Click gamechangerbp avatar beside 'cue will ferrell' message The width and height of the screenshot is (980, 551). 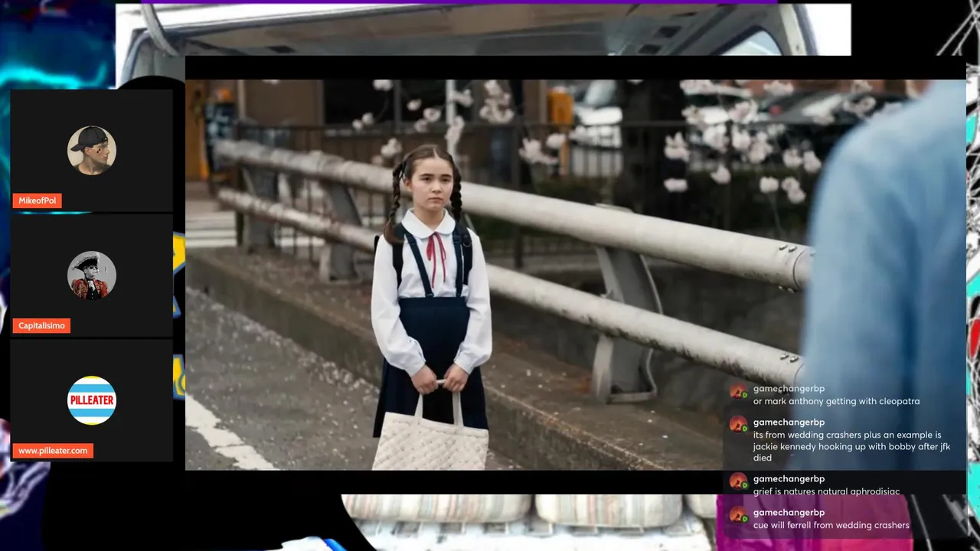738,515
